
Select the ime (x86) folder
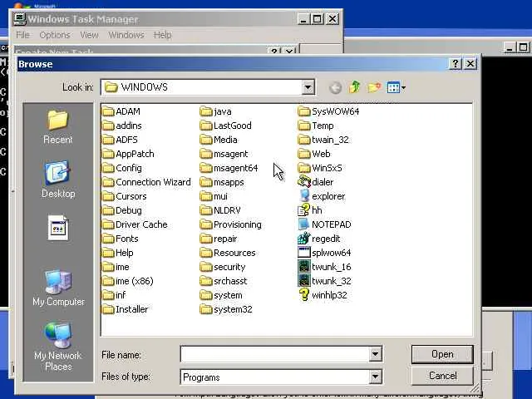(127, 281)
